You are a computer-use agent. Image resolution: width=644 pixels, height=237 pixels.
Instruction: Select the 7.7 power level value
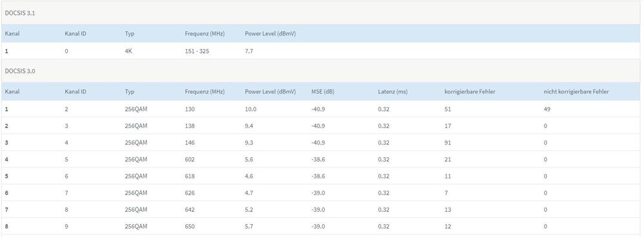[249, 52]
